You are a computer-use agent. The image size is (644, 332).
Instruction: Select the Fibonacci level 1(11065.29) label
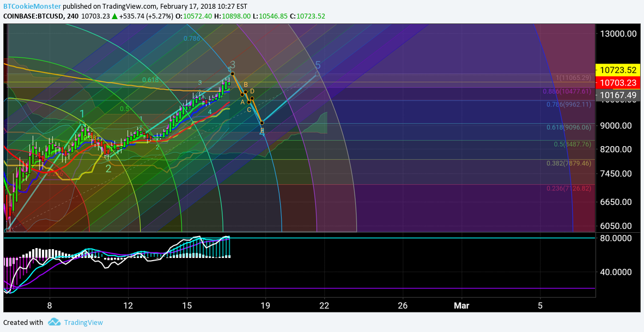click(573, 77)
